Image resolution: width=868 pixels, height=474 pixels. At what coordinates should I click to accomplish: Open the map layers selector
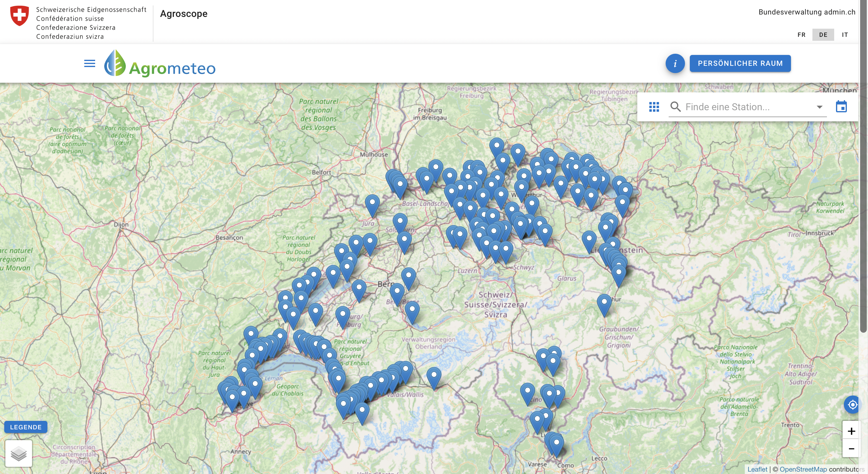[18, 453]
